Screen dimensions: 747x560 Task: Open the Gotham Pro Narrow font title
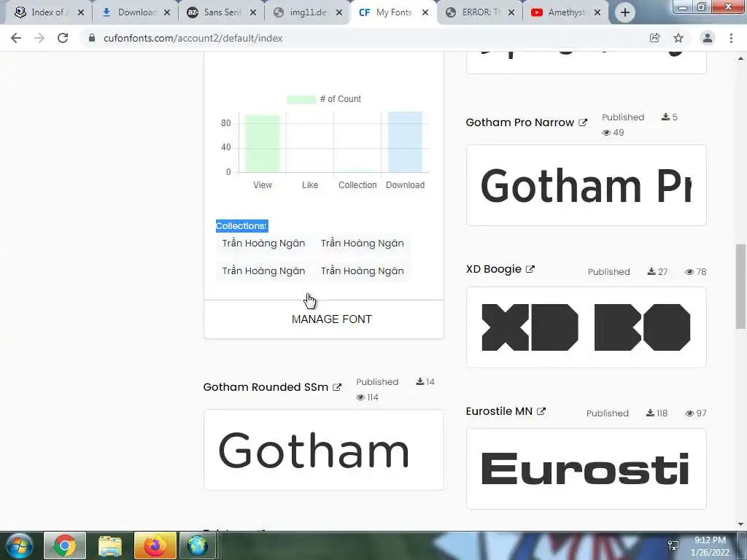(x=519, y=122)
